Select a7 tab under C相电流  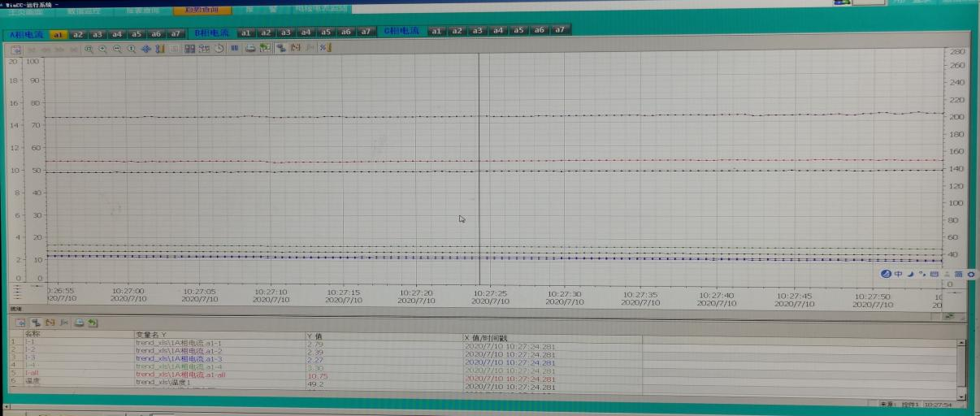(x=559, y=30)
